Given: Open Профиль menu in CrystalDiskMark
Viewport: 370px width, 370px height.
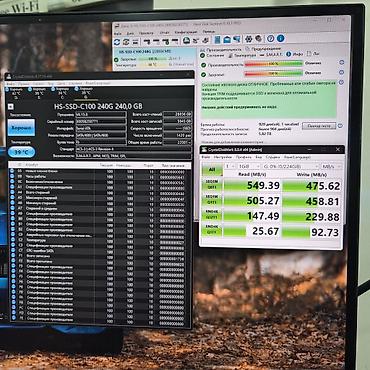Looking at the screenshot, I should 243,157.
